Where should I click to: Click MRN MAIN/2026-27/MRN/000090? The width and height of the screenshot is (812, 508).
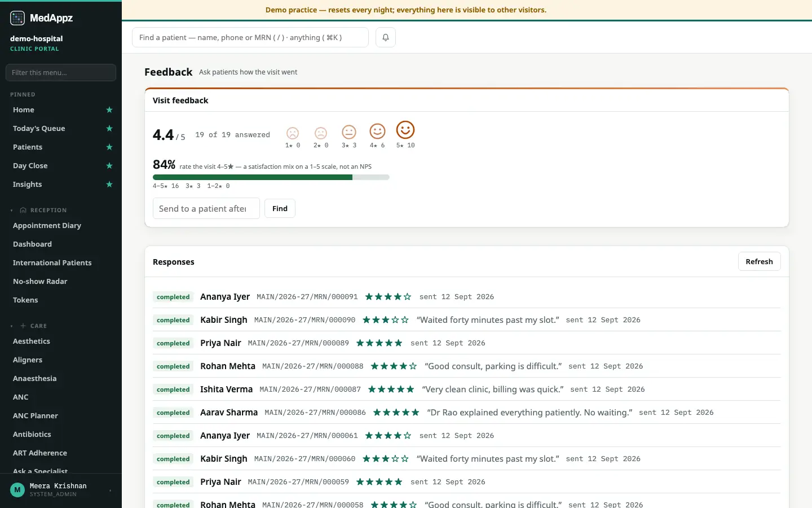304,320
